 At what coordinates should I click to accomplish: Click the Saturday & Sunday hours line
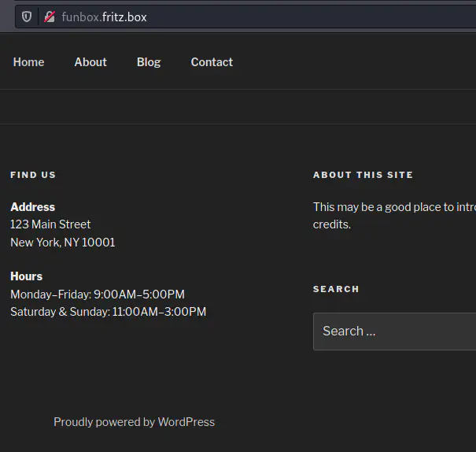108,312
